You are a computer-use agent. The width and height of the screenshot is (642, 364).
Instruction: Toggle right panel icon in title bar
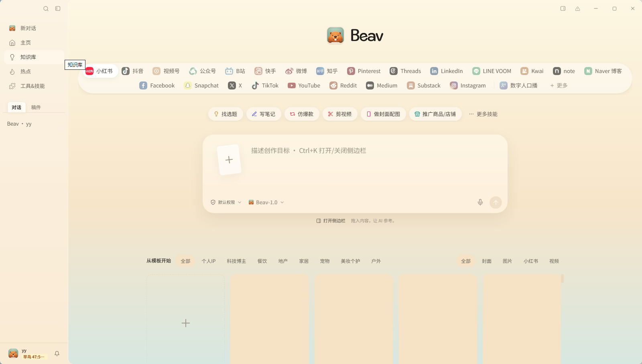click(x=563, y=8)
